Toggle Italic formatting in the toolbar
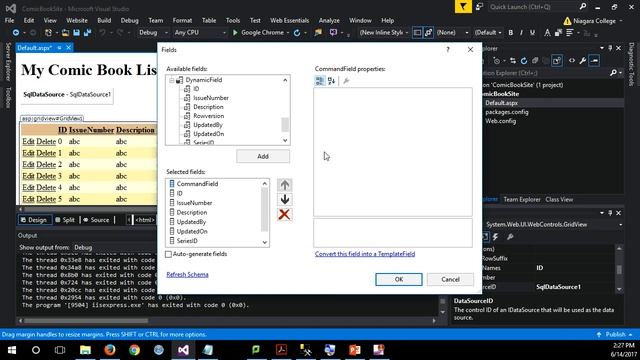640x360 pixels. 521,33
